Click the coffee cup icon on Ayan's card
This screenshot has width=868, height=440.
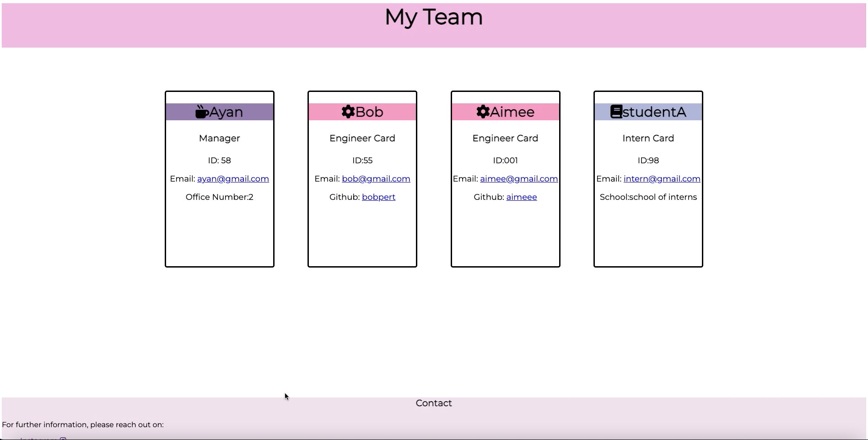tap(201, 111)
